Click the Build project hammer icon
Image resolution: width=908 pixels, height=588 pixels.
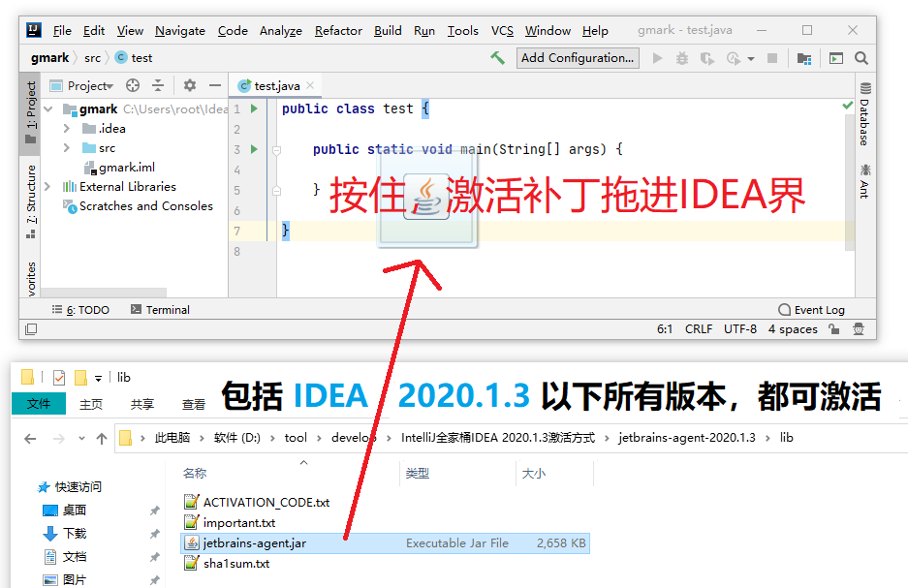point(497,58)
